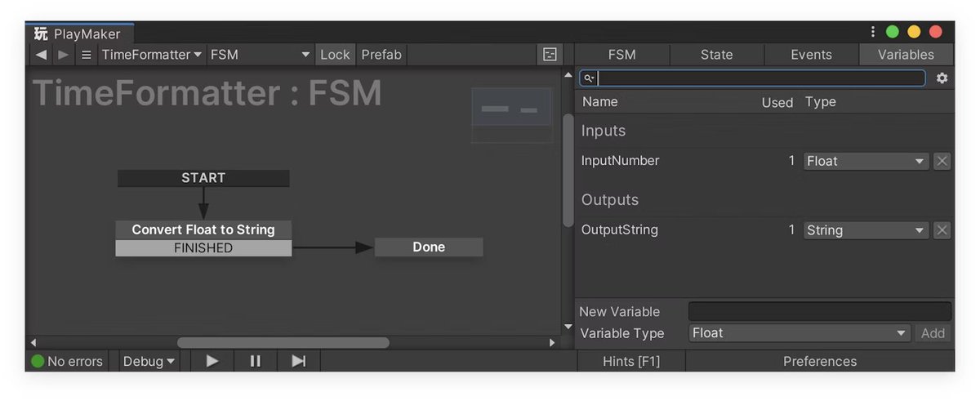Switch to the FSM tab

[x=622, y=55]
